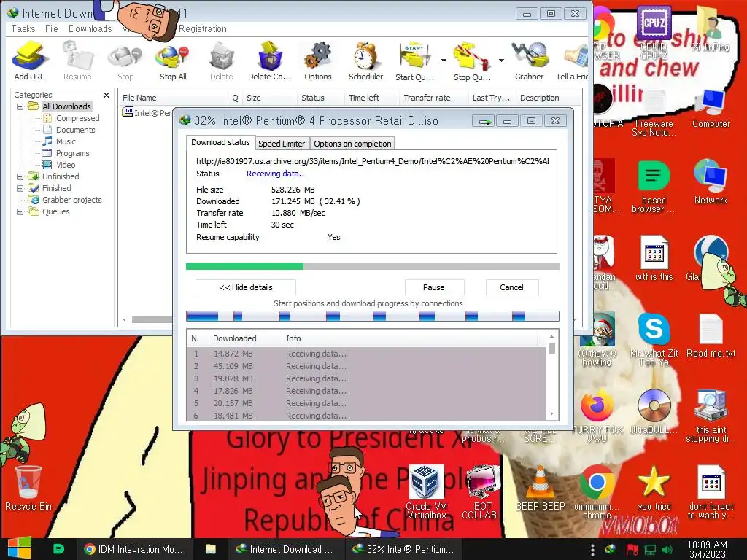
Task: Expand the Queues category node
Action: click(20, 212)
